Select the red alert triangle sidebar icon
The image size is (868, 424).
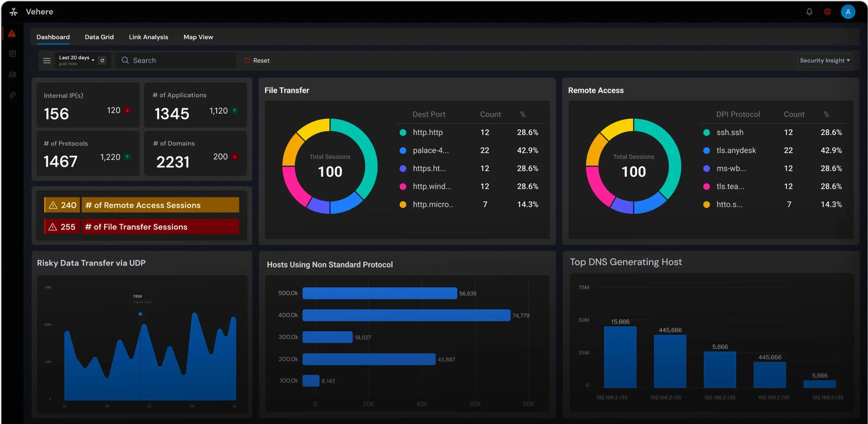click(12, 34)
